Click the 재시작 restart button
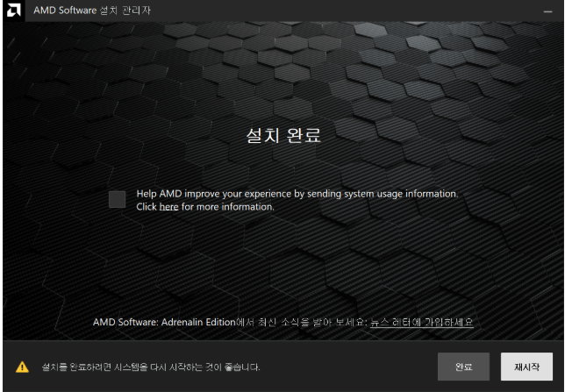Image resolution: width=565 pixels, height=392 pixels. tap(526, 367)
